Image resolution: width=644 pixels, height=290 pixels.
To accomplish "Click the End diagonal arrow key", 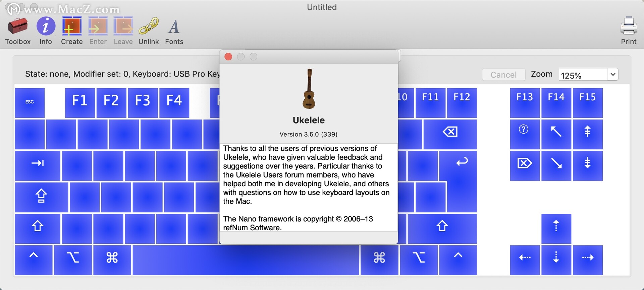I will tap(556, 166).
